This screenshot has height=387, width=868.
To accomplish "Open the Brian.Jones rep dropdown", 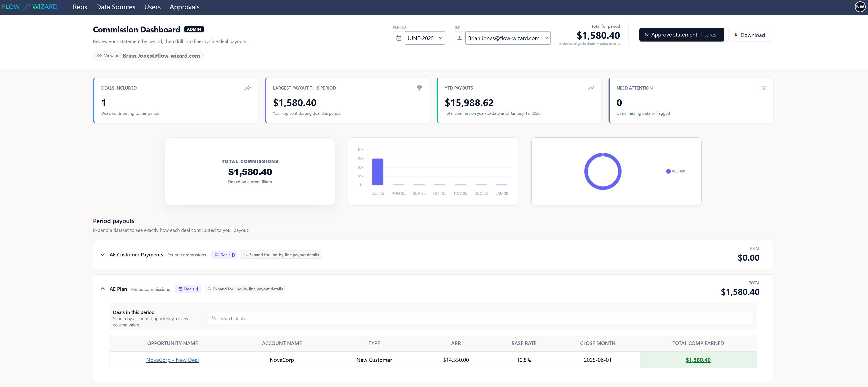I will (x=507, y=38).
